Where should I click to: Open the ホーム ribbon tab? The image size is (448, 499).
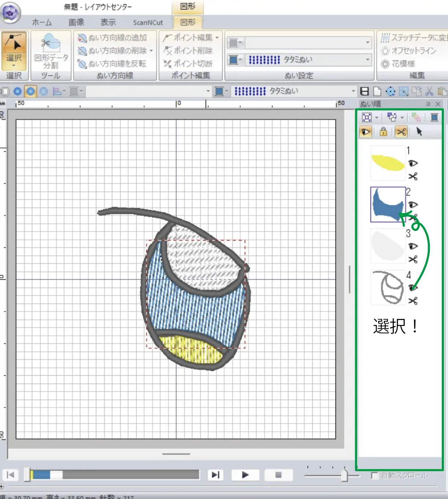coord(42,23)
